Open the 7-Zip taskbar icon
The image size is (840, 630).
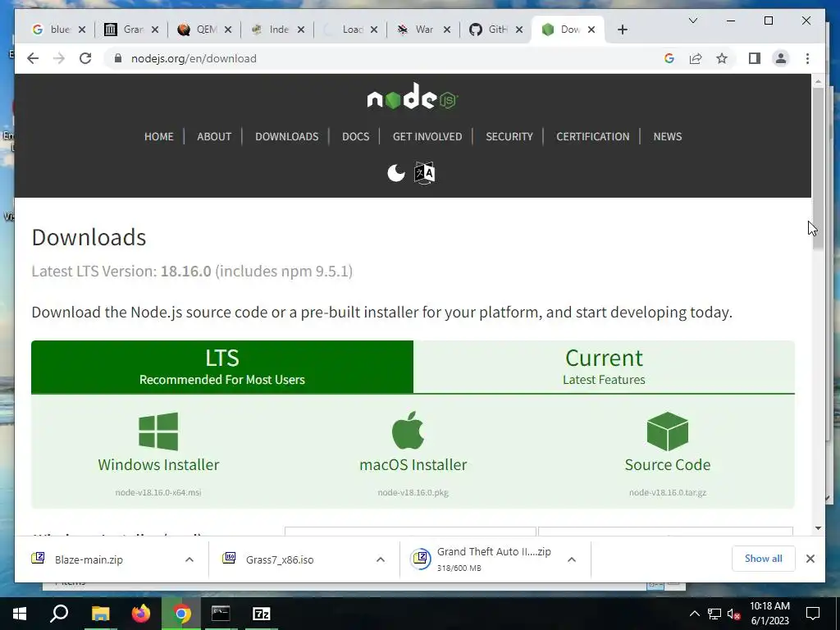(x=262, y=614)
